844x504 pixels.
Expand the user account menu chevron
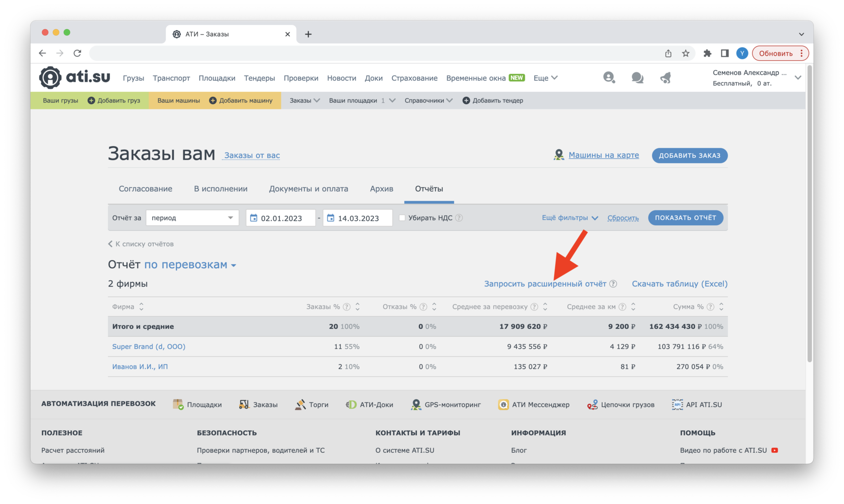(x=798, y=78)
